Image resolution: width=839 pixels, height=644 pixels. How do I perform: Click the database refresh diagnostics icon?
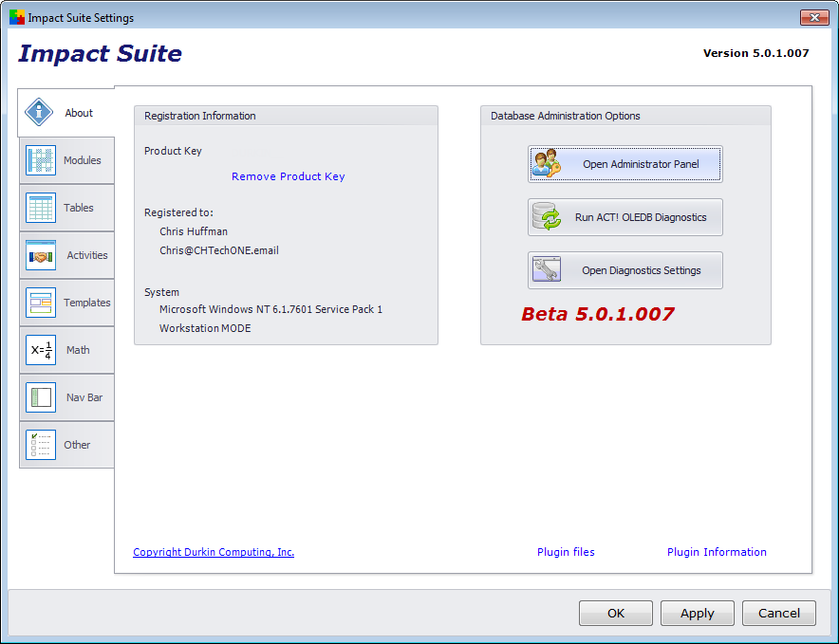point(547,216)
